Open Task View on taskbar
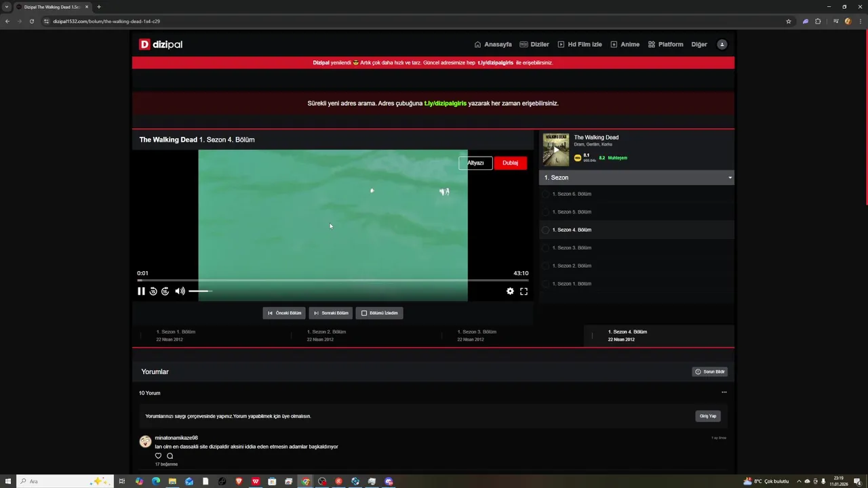 pos(122,481)
